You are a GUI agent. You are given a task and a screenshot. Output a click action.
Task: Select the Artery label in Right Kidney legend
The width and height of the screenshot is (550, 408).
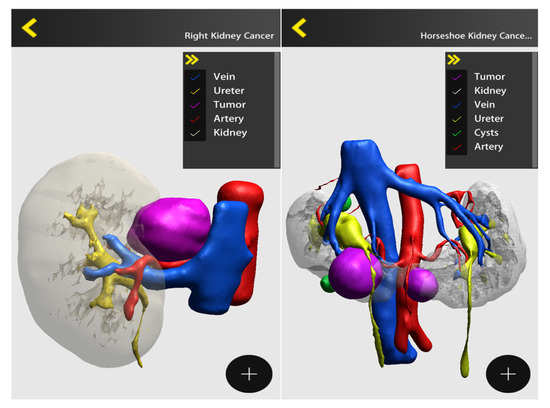pyautogui.click(x=229, y=119)
